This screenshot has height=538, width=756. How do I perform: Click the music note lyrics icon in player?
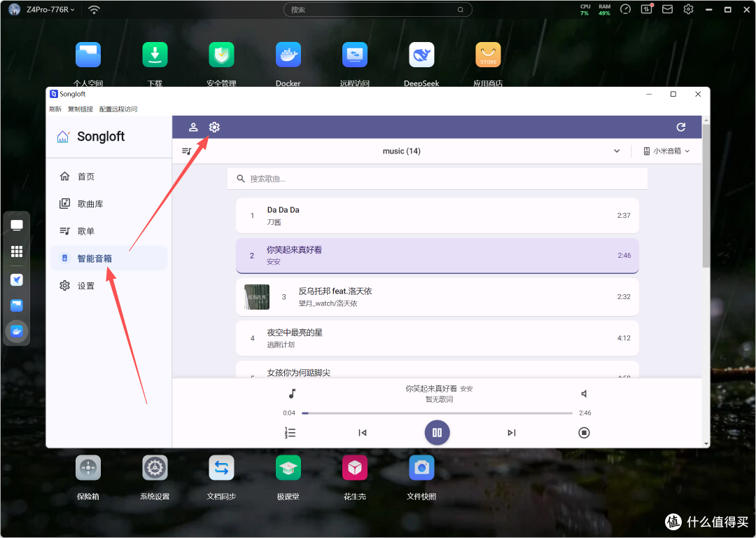pos(292,394)
